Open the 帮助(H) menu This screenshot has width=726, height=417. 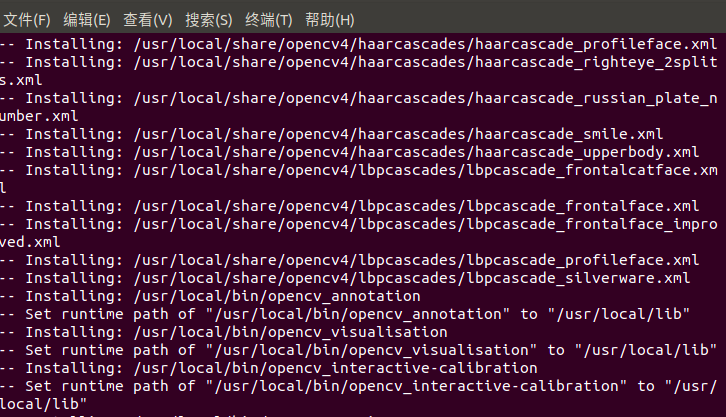click(x=330, y=20)
